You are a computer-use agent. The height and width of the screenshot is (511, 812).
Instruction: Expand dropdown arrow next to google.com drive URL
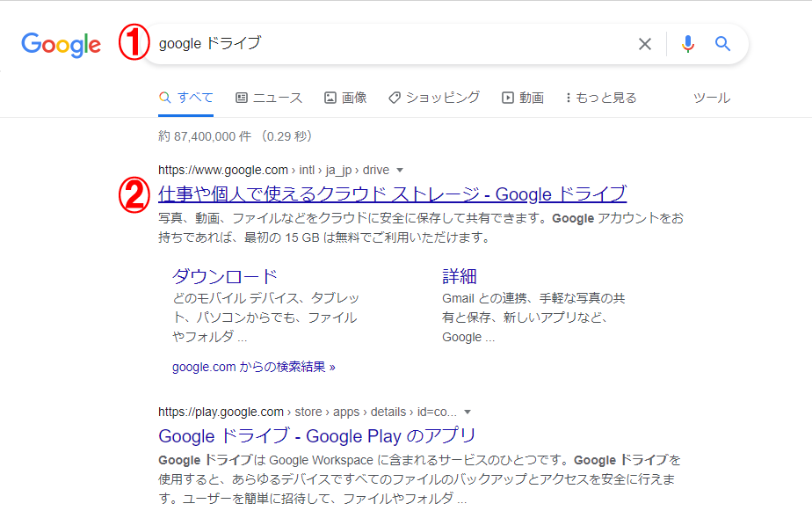(400, 170)
